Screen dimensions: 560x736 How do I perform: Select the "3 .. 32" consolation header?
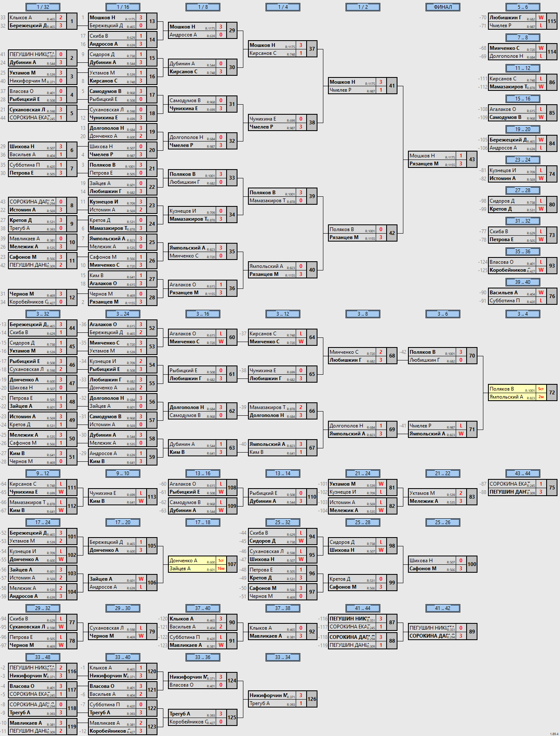(43, 314)
